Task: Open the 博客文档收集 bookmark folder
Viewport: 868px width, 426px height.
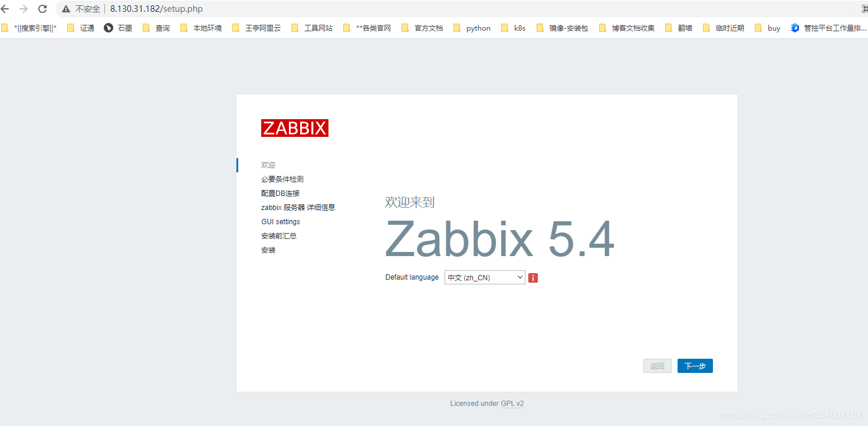Action: (x=626, y=28)
